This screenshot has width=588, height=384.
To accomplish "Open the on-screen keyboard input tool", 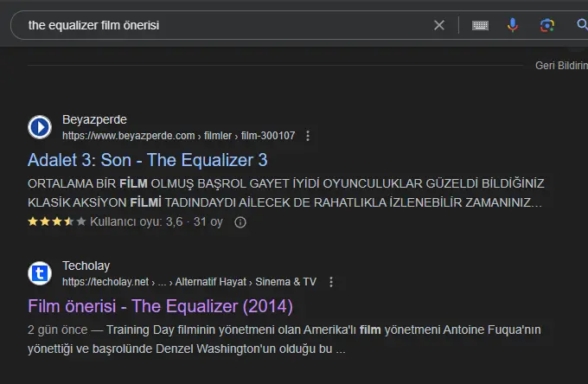I will 480,25.
